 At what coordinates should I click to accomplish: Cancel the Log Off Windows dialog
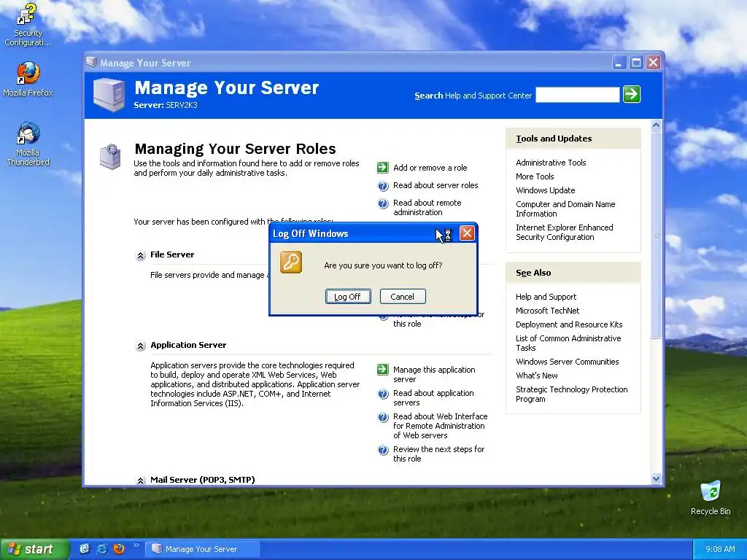coord(403,297)
